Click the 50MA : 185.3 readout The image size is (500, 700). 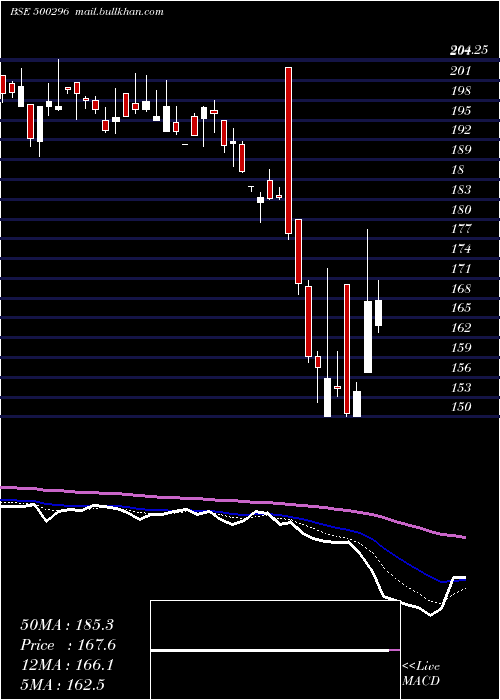(x=67, y=625)
